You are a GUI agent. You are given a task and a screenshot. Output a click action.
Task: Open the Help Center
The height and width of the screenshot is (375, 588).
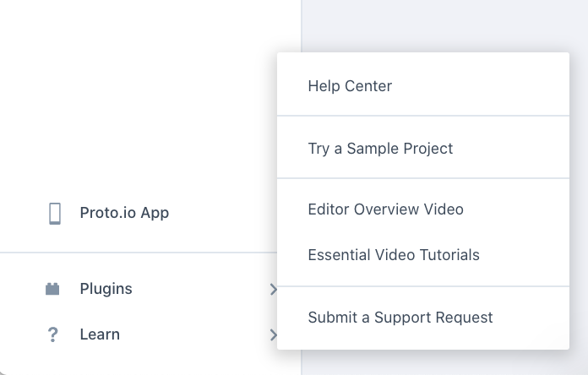click(350, 86)
